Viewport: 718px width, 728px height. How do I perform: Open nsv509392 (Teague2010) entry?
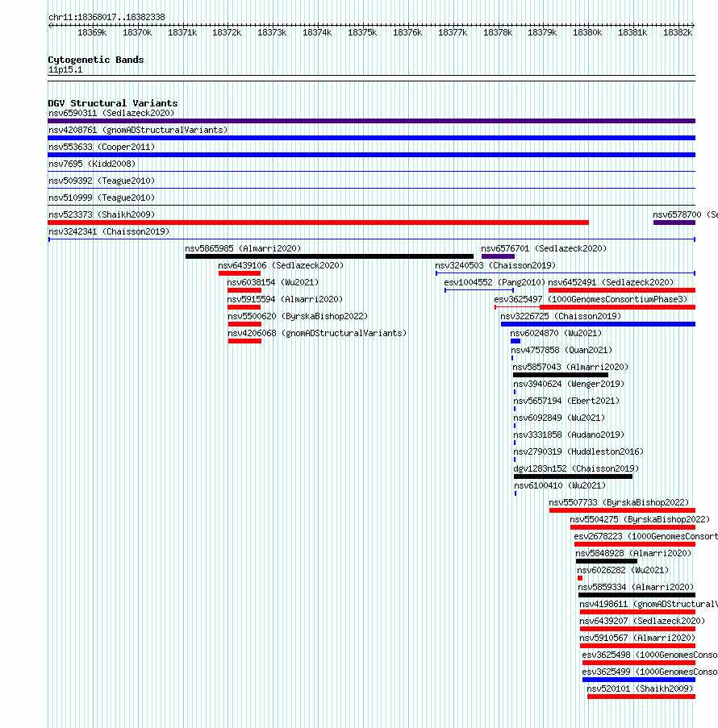tap(102, 181)
